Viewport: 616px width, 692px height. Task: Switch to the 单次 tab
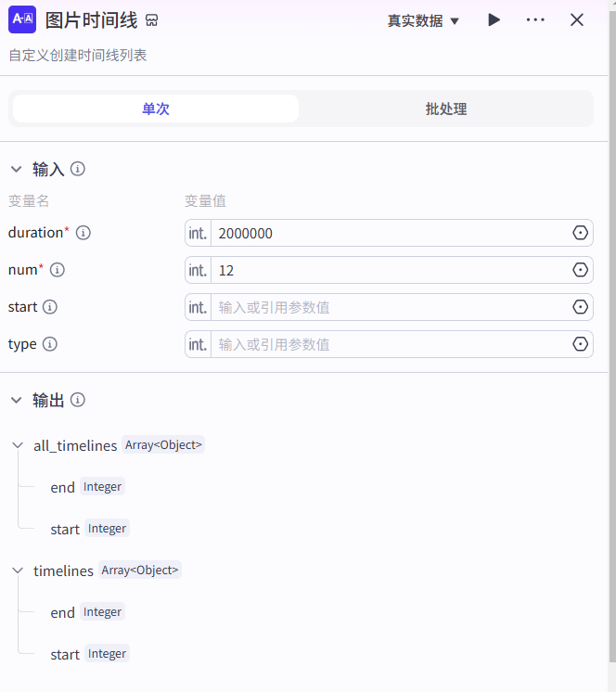pyautogui.click(x=156, y=109)
